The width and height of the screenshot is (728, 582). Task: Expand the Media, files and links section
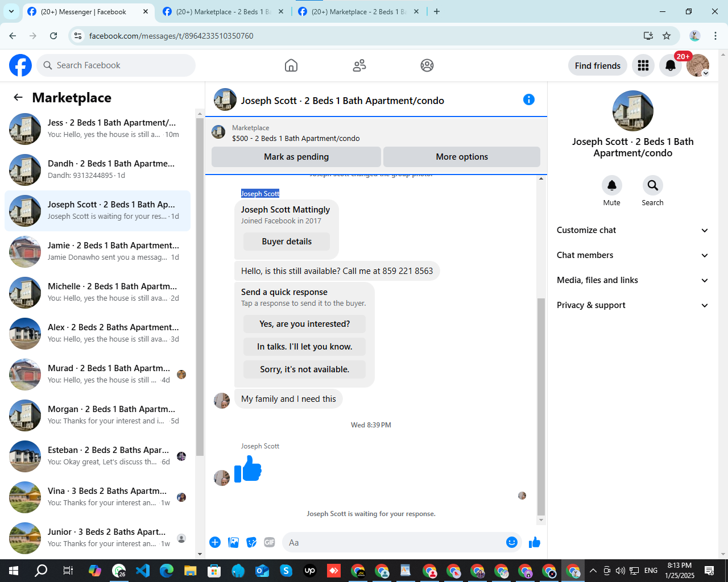point(632,280)
